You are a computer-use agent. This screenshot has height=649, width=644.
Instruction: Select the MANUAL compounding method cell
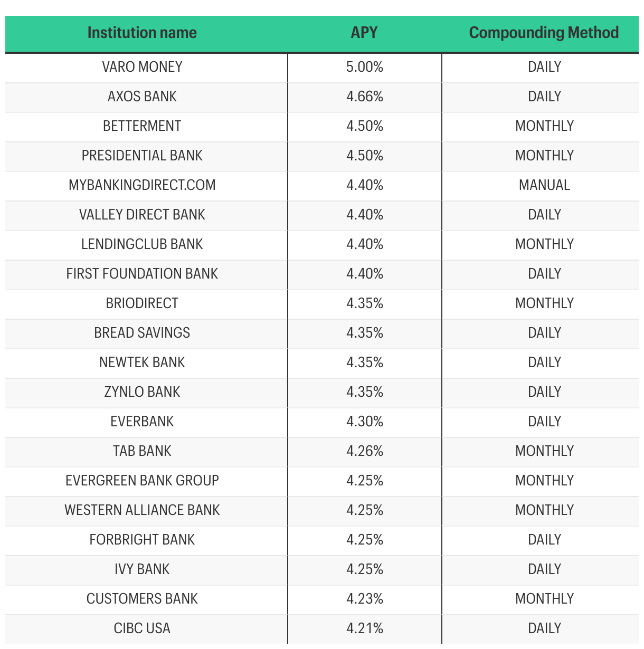click(x=544, y=185)
